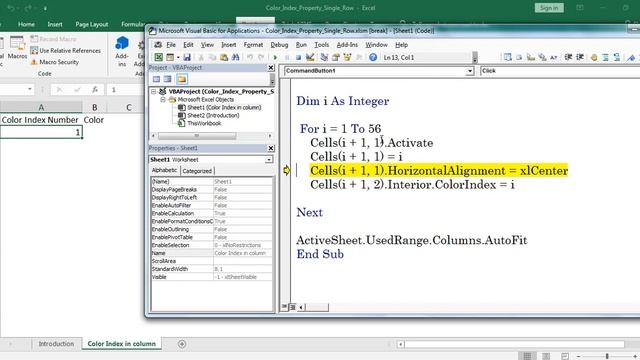Screen dimensions: 640x360
Task: Open Macros button in Excel ribbon
Action: coord(17,47)
